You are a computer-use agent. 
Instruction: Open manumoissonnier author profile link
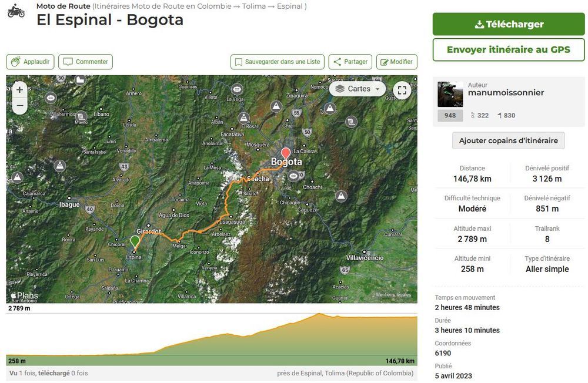[x=506, y=93]
